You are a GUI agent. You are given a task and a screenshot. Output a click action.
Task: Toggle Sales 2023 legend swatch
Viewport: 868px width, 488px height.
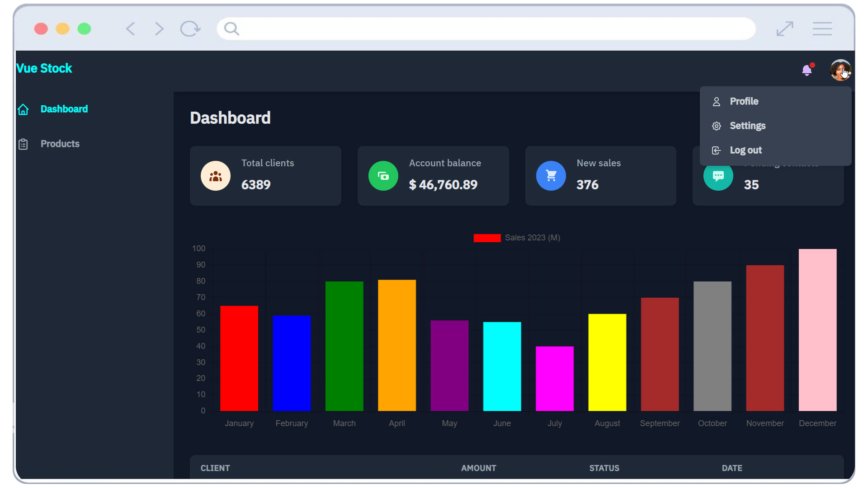[487, 238]
